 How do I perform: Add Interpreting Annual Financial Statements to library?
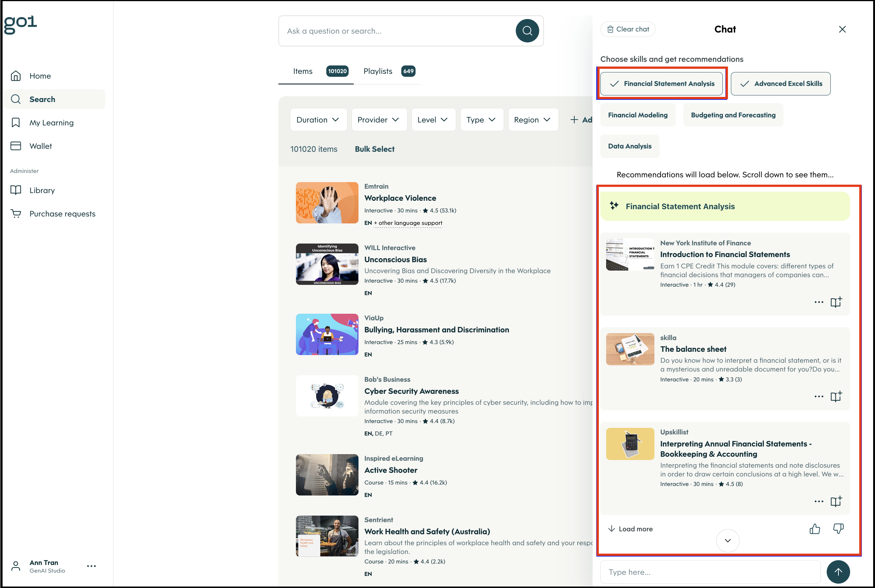tap(836, 501)
